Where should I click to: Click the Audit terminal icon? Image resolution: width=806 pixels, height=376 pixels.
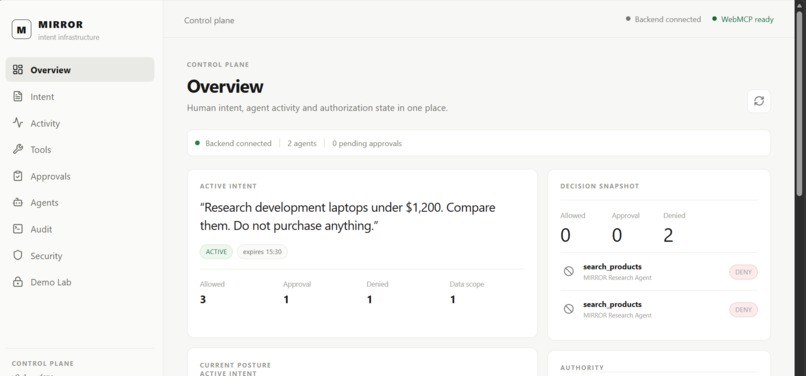(x=18, y=229)
